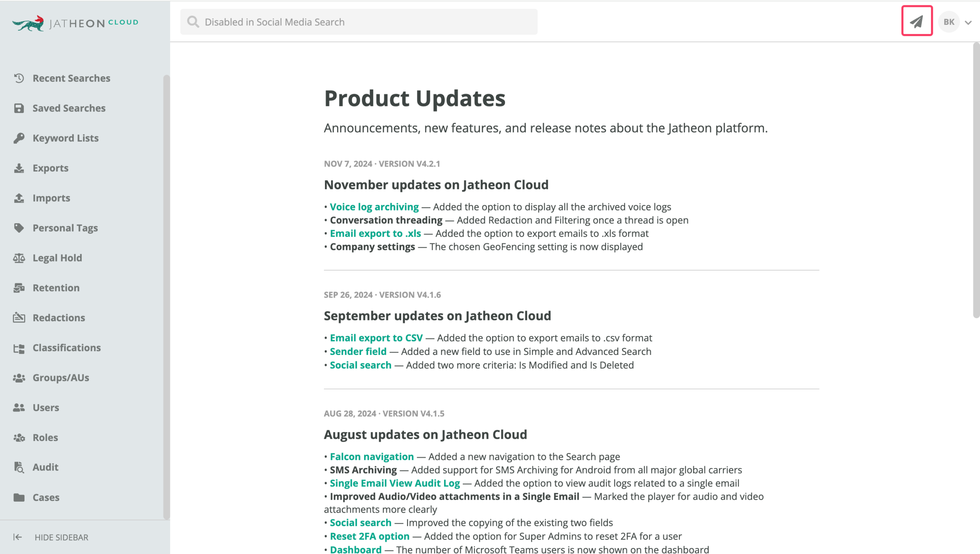Open the Roles page

[x=45, y=438]
